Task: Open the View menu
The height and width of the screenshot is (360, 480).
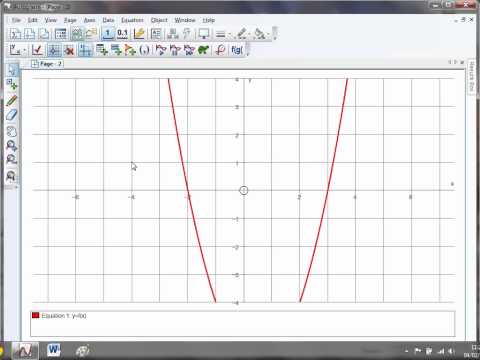Action: coord(51,20)
